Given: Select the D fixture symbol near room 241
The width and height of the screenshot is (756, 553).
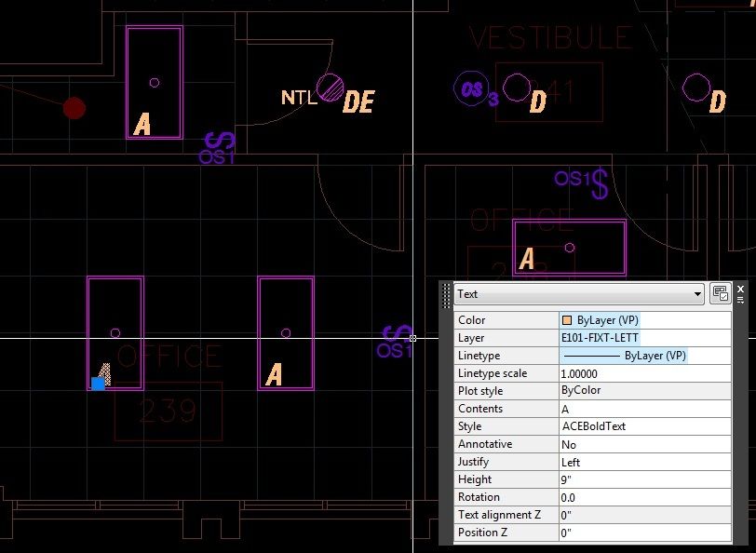Looking at the screenshot, I should (x=518, y=87).
